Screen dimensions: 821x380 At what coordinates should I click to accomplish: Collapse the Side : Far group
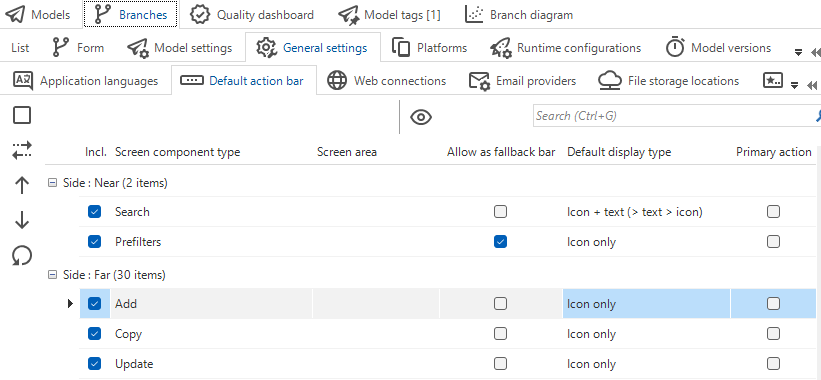(x=52, y=274)
